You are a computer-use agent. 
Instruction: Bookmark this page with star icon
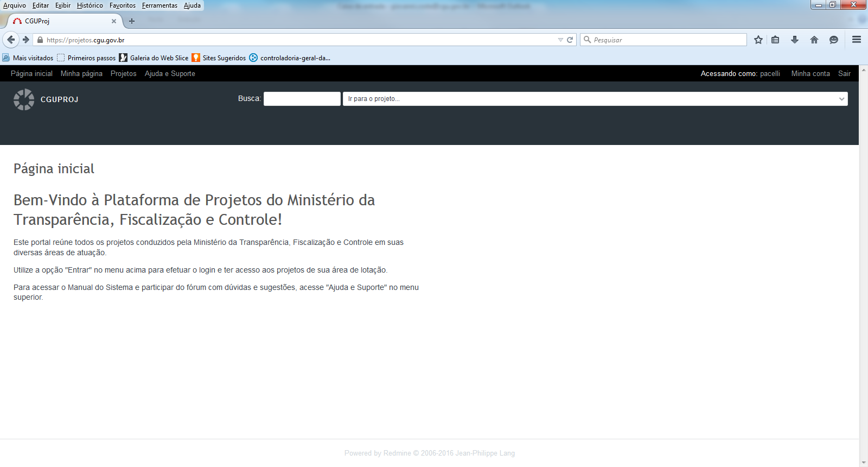click(x=758, y=40)
